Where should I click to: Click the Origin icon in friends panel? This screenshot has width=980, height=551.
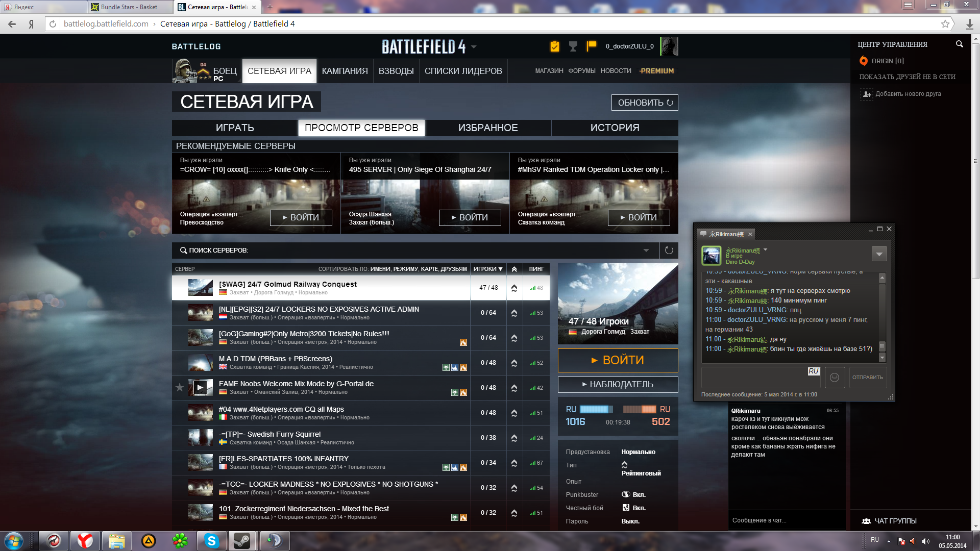pos(864,61)
